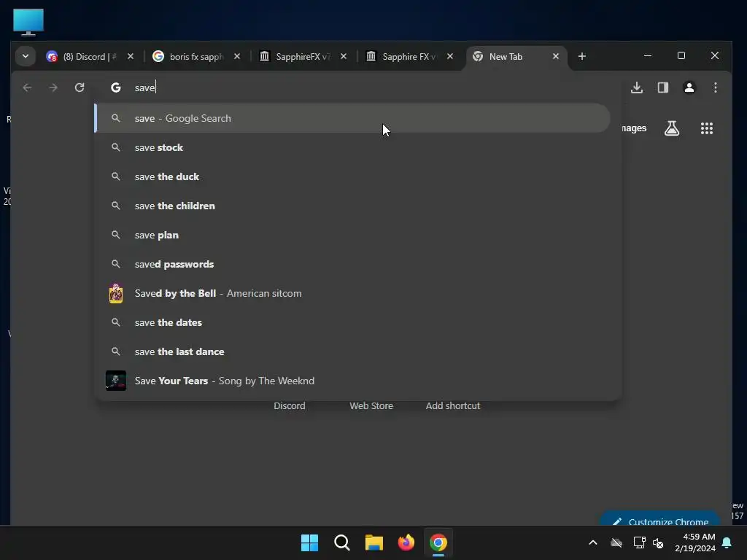
Task: Open the Google apps grid
Action: 707,128
